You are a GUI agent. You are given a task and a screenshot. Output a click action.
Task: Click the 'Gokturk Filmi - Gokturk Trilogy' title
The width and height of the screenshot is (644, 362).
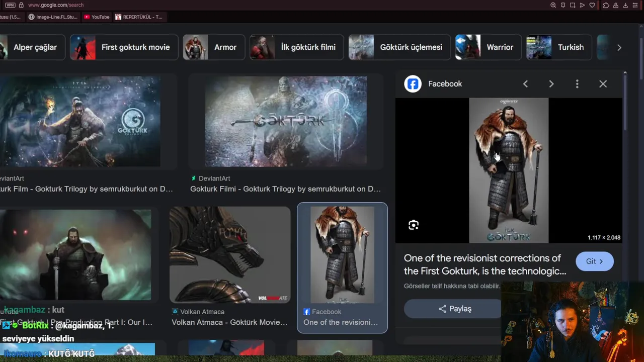click(285, 189)
